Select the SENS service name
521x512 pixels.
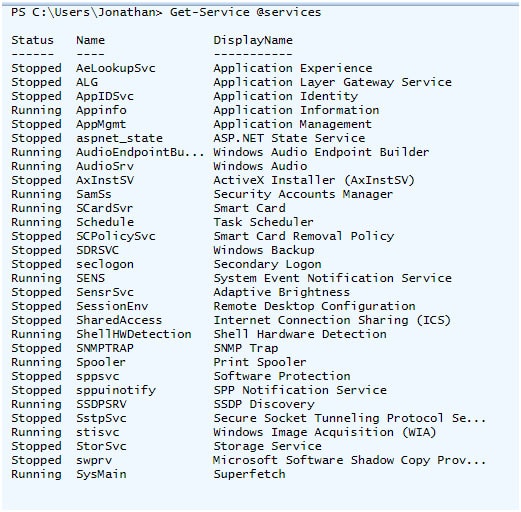pyautogui.click(x=90, y=278)
